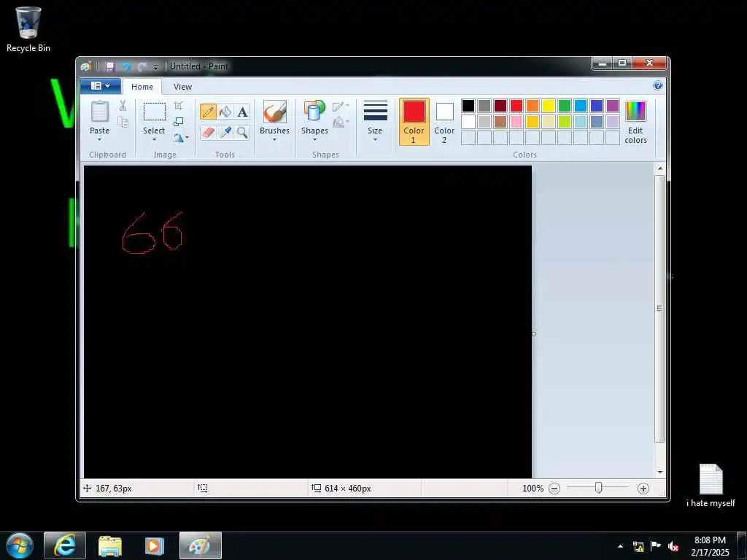Select the Color picker eyedropper tool
This screenshot has width=747, height=560.
225,132
